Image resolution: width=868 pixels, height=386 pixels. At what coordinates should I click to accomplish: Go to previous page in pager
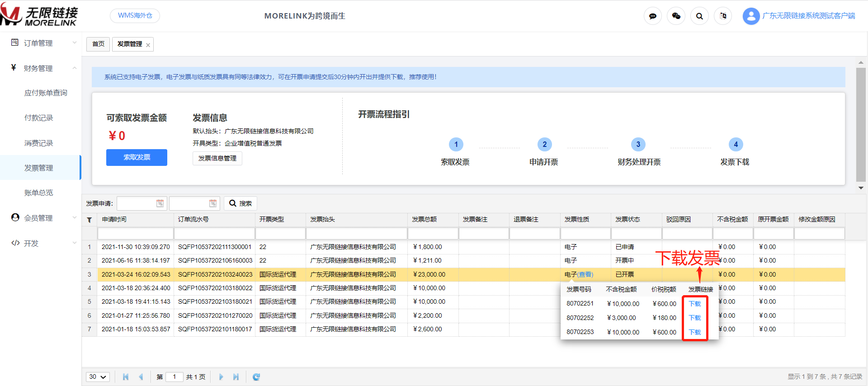[x=141, y=377]
